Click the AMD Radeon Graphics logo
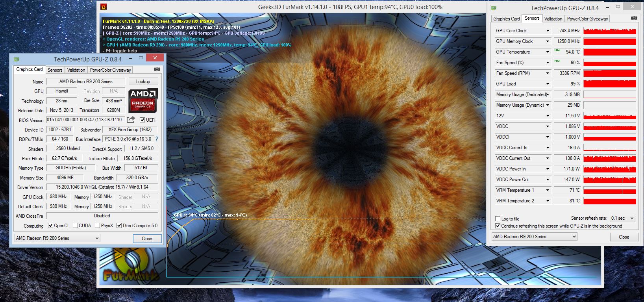Screen dimensions: 644x302 point(143,100)
